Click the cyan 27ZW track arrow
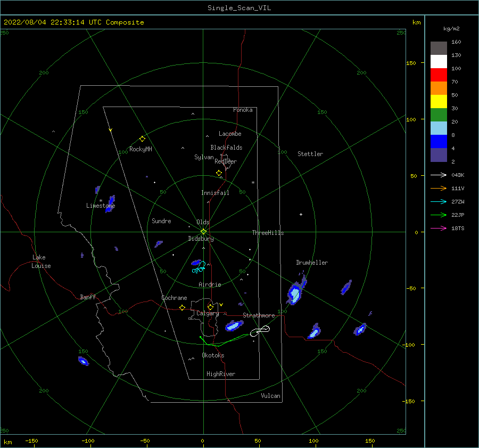 point(439,201)
